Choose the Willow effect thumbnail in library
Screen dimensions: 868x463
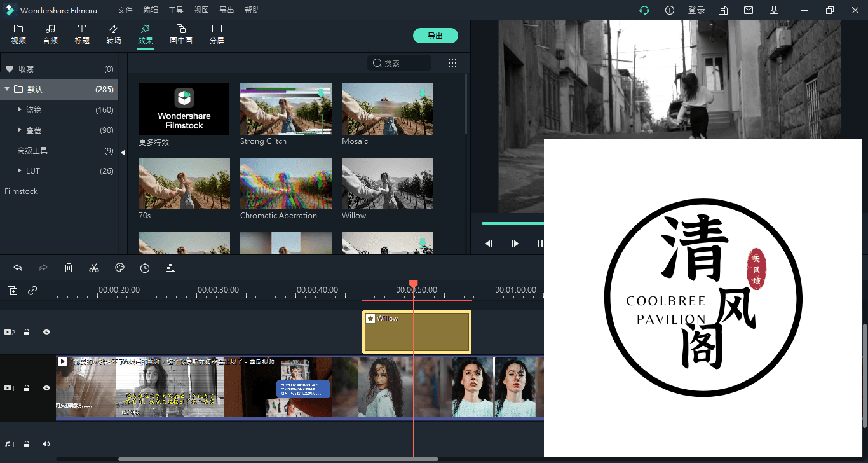tap(388, 183)
